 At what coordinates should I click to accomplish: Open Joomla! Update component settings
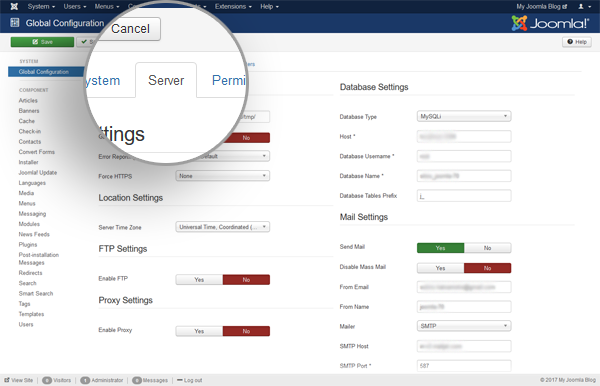point(38,173)
